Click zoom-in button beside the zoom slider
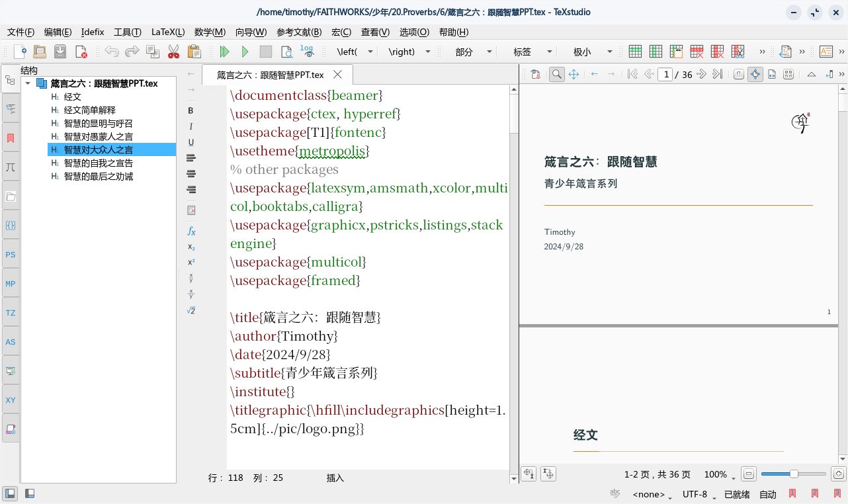The width and height of the screenshot is (848, 504). (x=838, y=474)
